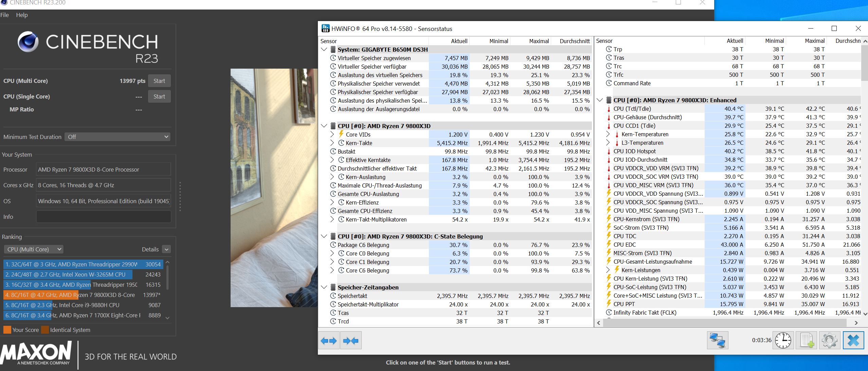The height and width of the screenshot is (371, 868).
Task: Open the CPU (Multi Core) ranking dropdown
Action: [x=34, y=249]
